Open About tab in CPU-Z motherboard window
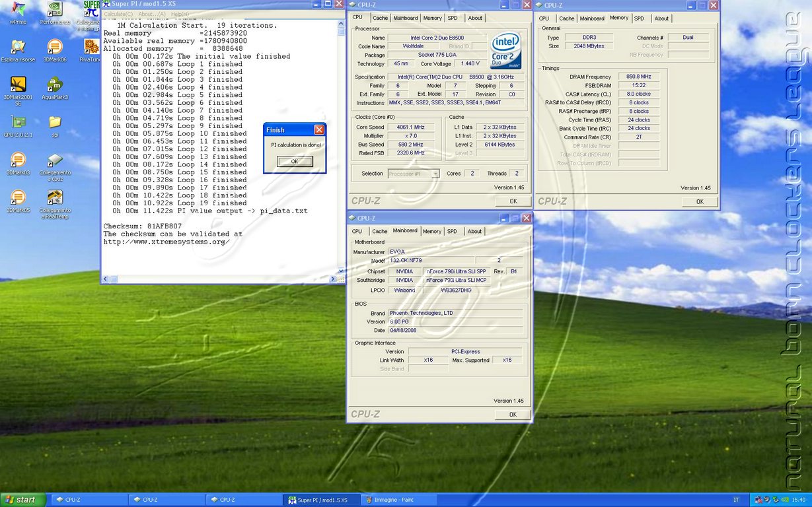This screenshot has height=507, width=812. (x=475, y=232)
